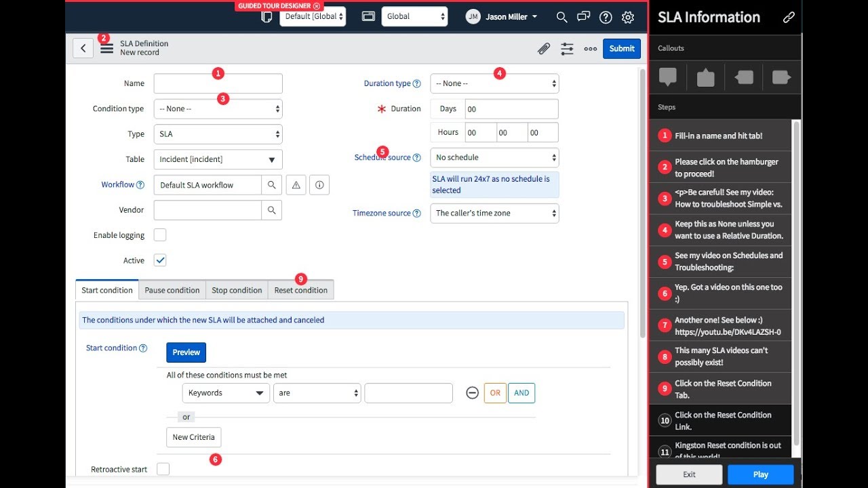Click the personalize form sliders icon
The image size is (868, 488).
click(567, 49)
